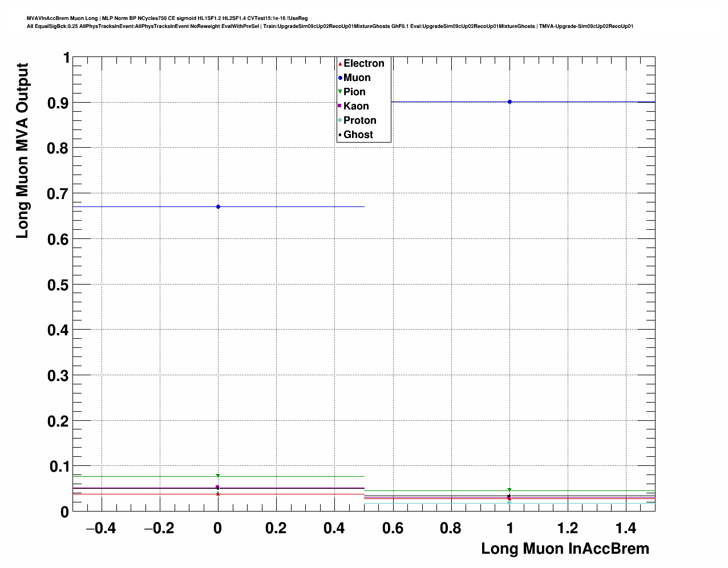Click the x-axis tick label −0.4

coord(101,529)
